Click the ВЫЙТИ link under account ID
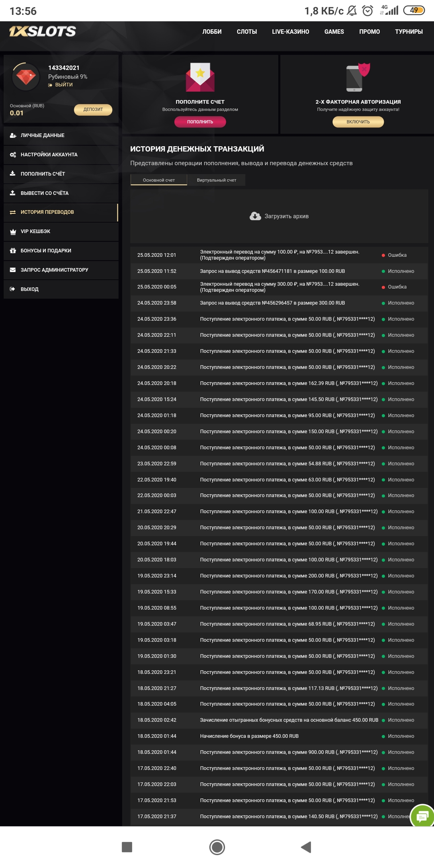 tap(63, 85)
